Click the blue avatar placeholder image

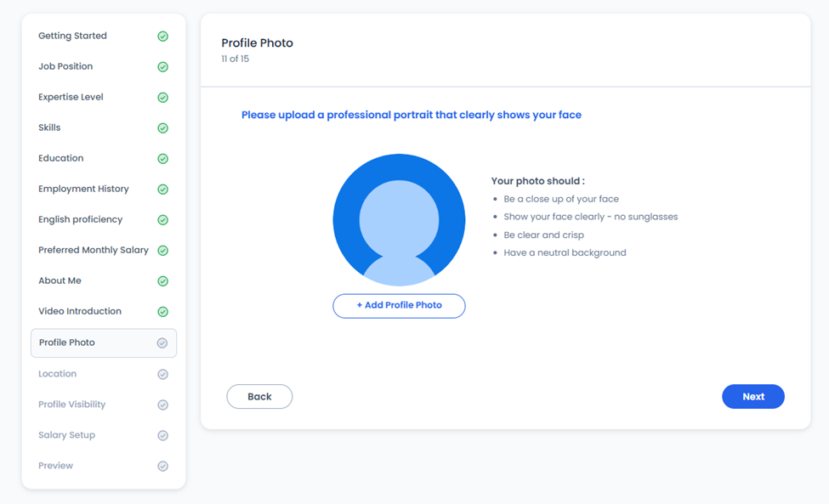pyautogui.click(x=399, y=220)
